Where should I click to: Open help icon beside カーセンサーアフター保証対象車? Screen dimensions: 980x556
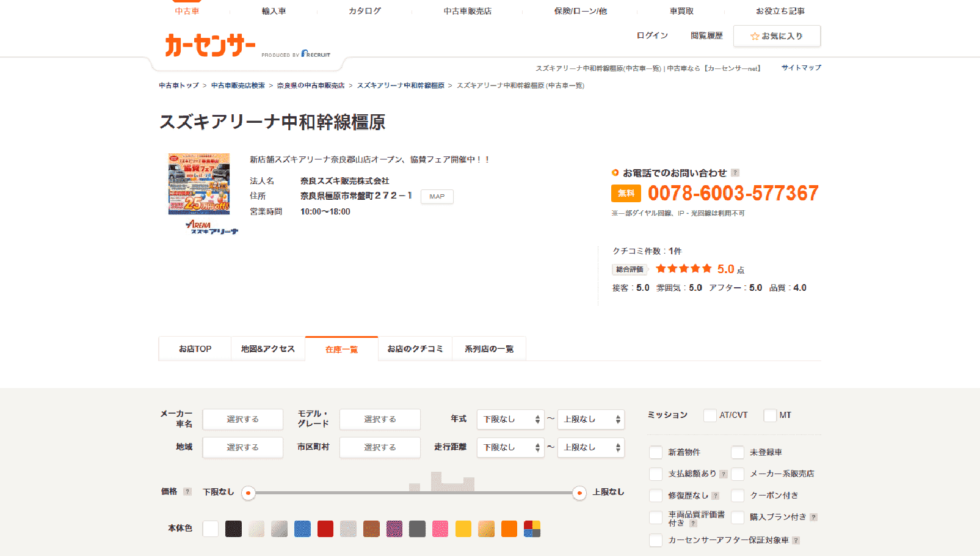tap(796, 541)
